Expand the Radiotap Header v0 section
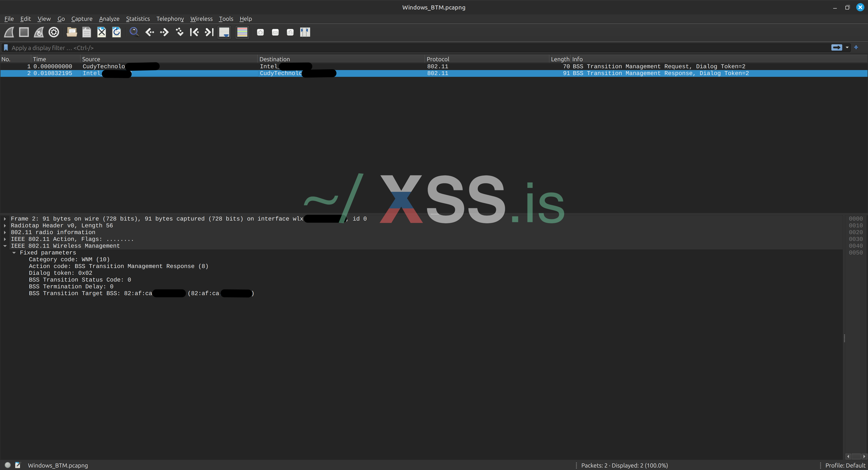Viewport: 868px width, 470px height. [x=5, y=226]
